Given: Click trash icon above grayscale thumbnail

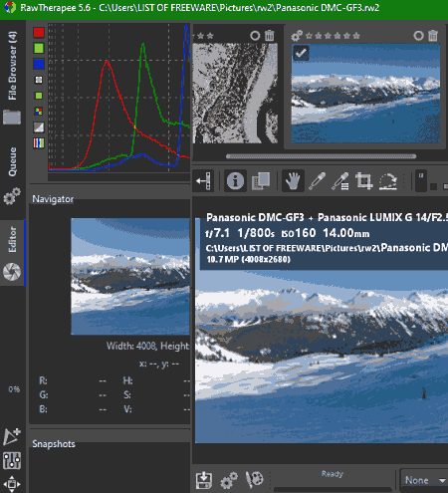Looking at the screenshot, I should click(270, 36).
